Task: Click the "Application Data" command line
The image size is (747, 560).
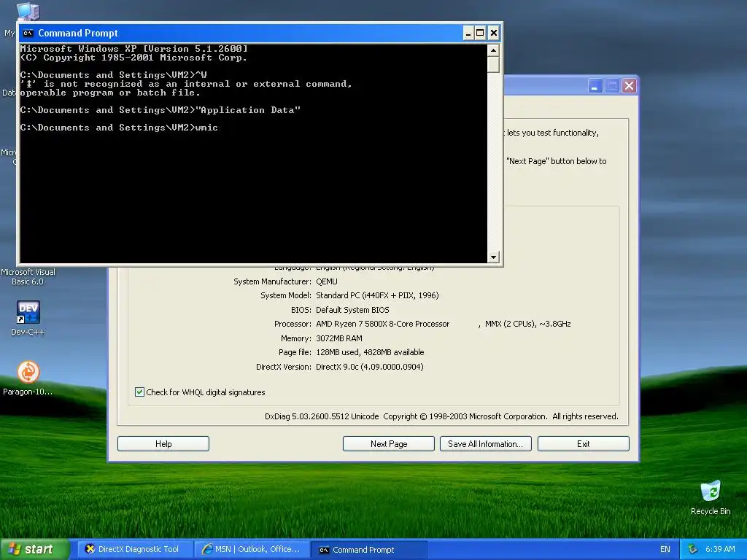Action: pyautogui.click(x=160, y=110)
